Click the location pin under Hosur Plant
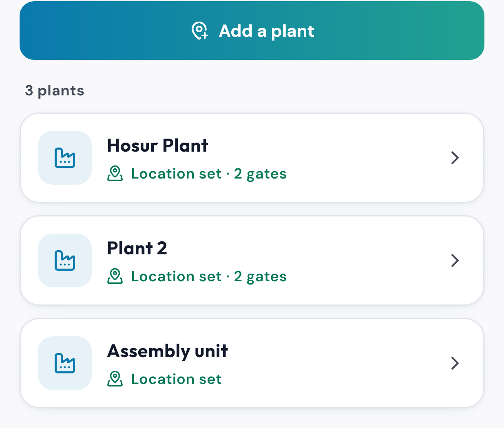Viewport: 504px width, 428px height. tap(115, 174)
